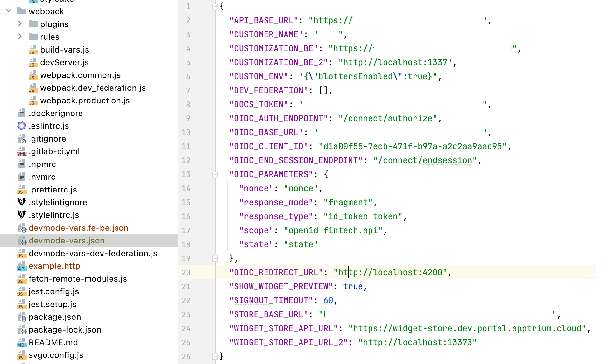The height and width of the screenshot is (364, 608).
Task: Click the stylelint icon beside .stylelintrc.js
Action: [22, 215]
